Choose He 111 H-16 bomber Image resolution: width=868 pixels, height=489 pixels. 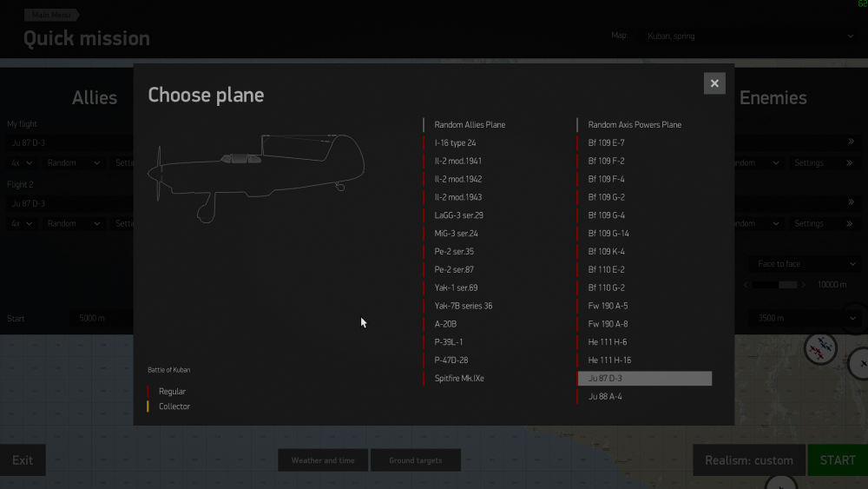pos(609,360)
